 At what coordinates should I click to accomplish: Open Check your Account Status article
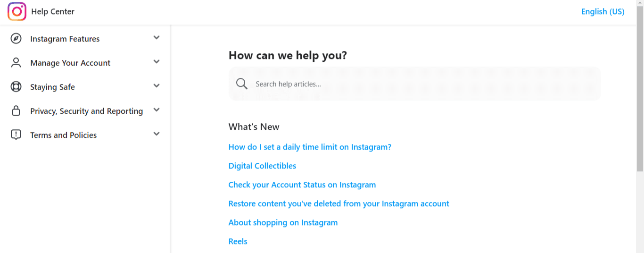pos(302,185)
